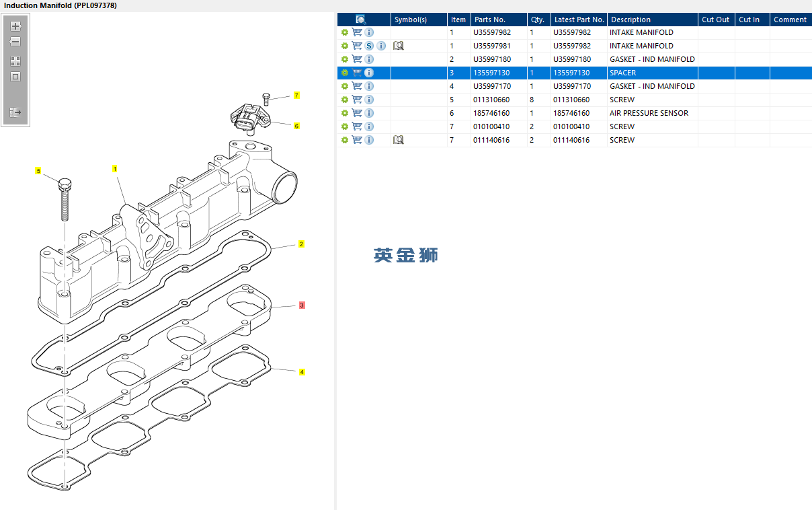This screenshot has height=510, width=812.
Task: Open info for GASKET part U35997180
Action: pos(369,59)
